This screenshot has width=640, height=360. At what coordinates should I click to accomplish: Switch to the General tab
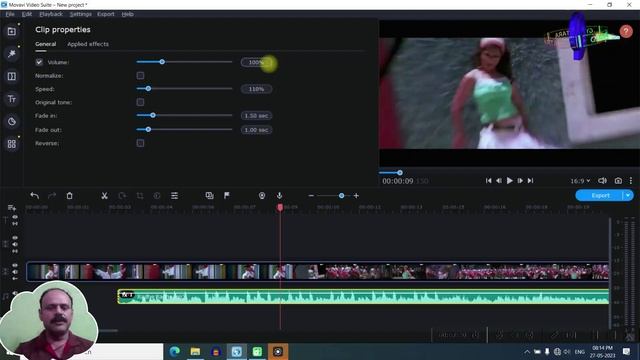tap(45, 44)
